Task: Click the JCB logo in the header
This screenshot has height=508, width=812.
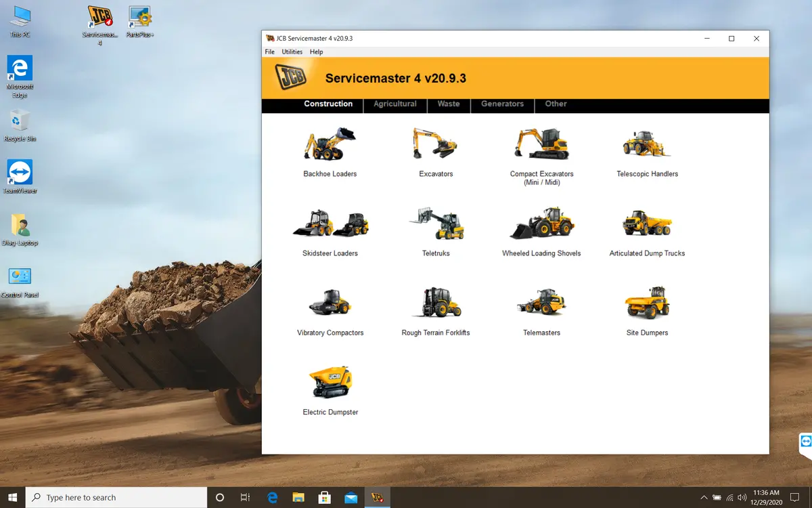Action: click(x=291, y=77)
